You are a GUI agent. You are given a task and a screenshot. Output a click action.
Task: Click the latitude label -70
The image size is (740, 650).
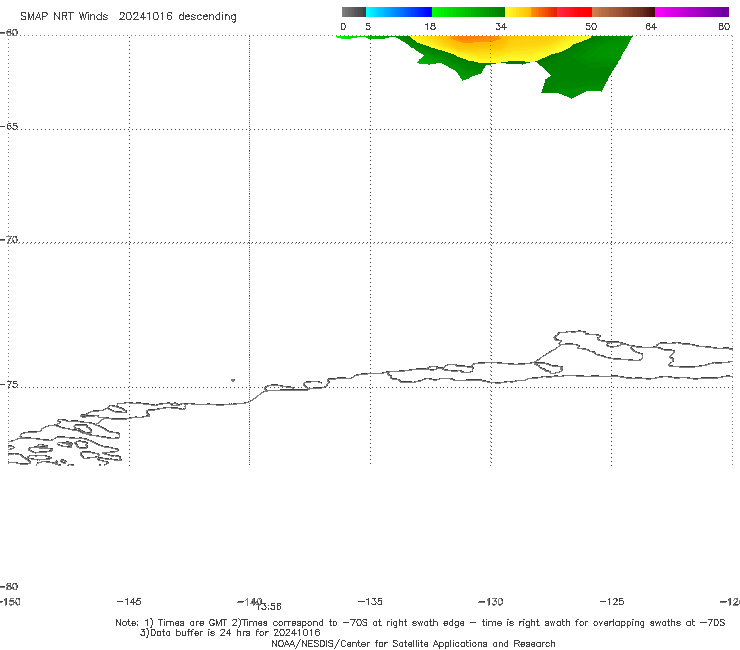click(9, 240)
